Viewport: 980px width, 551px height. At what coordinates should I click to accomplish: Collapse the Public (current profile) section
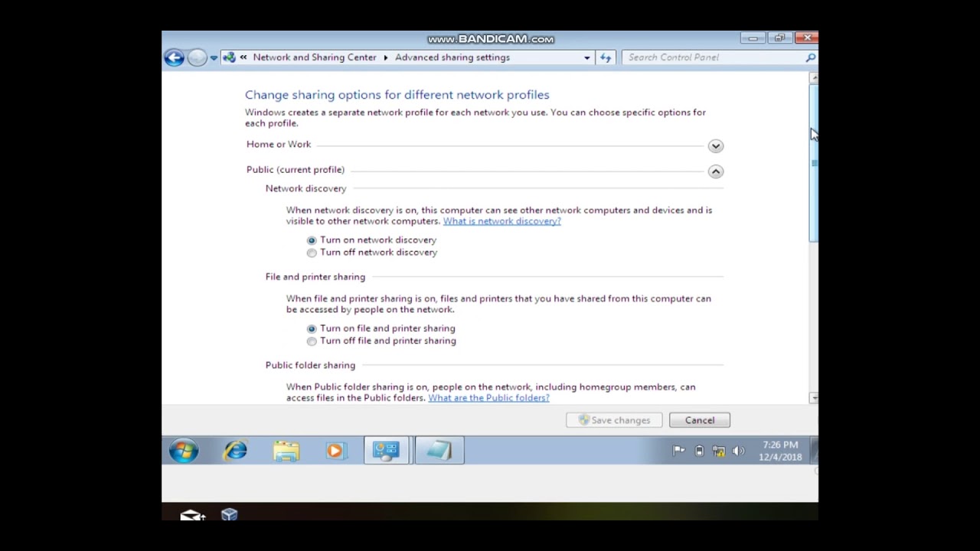pos(715,171)
